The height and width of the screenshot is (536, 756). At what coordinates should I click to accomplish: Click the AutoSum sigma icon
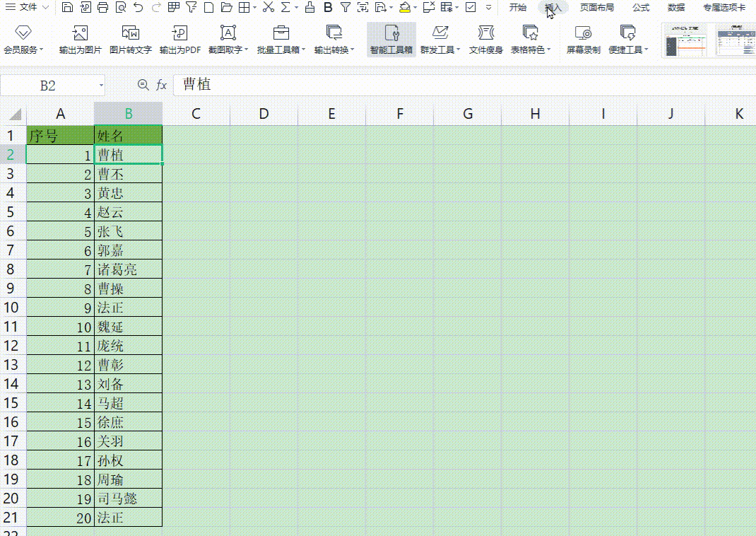tap(286, 7)
